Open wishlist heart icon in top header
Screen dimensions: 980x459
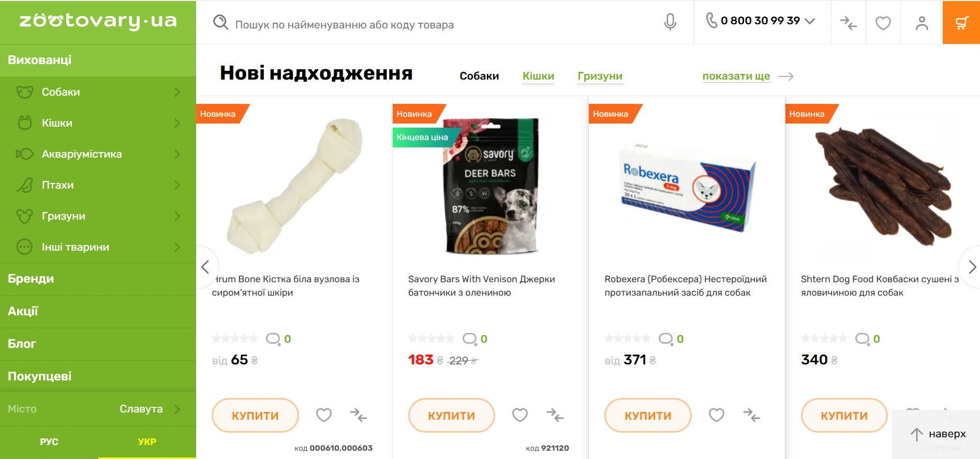click(x=883, y=23)
